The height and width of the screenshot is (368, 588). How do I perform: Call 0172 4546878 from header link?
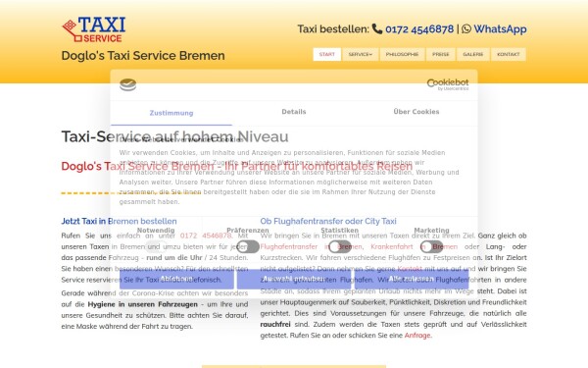click(x=419, y=28)
